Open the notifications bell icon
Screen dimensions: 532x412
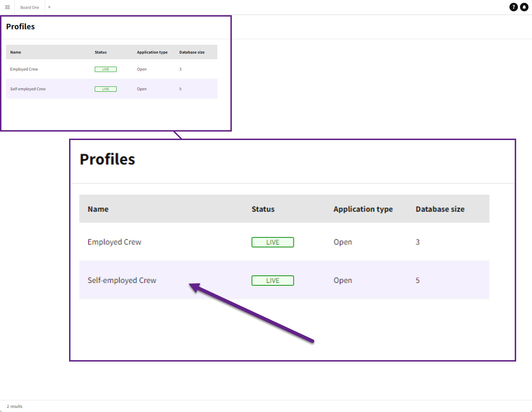(524, 7)
